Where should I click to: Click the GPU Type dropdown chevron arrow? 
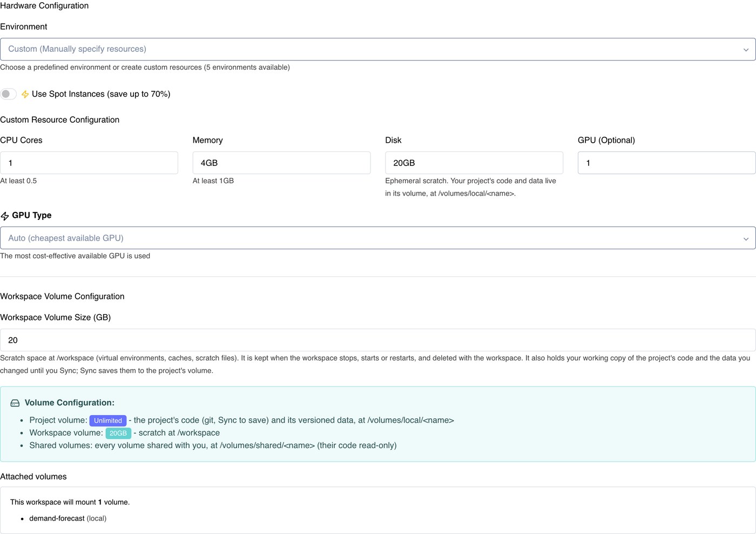click(x=746, y=239)
